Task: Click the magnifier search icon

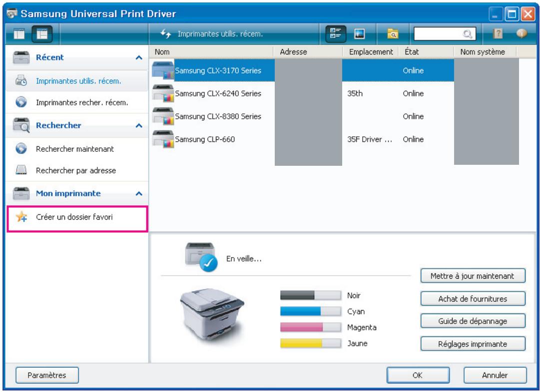Action: click(x=468, y=34)
